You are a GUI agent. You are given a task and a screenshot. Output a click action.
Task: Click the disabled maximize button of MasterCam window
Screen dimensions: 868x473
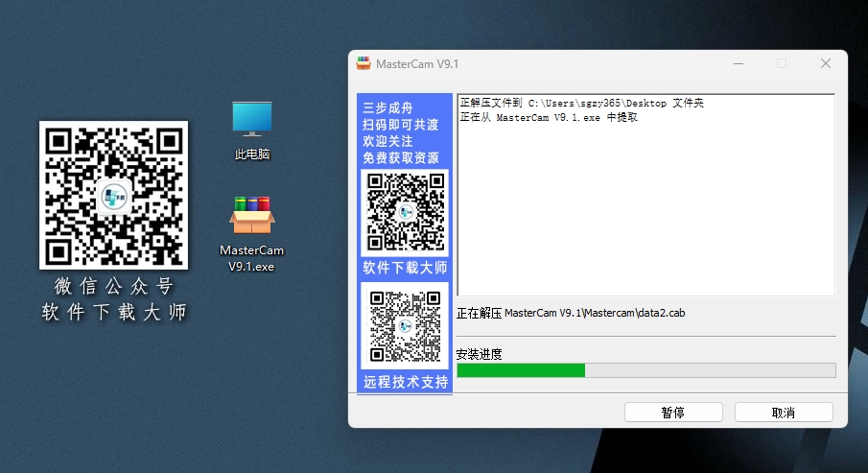click(x=782, y=63)
